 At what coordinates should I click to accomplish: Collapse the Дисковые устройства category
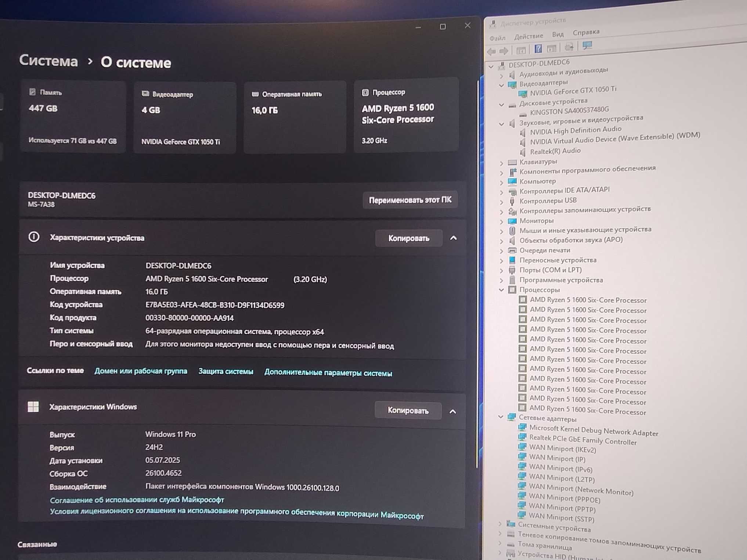[x=502, y=105]
